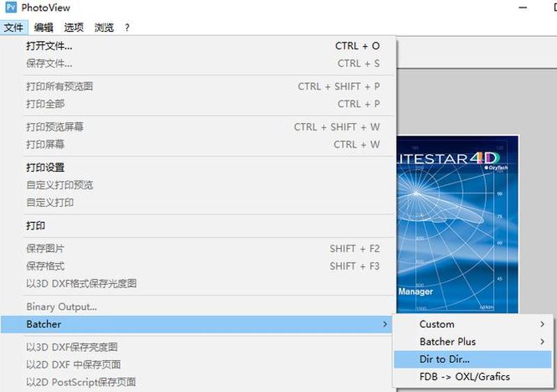557x392 pixels.
Task: Choose FDB -> OXL/Grafics submenu entry
Action: point(473,377)
